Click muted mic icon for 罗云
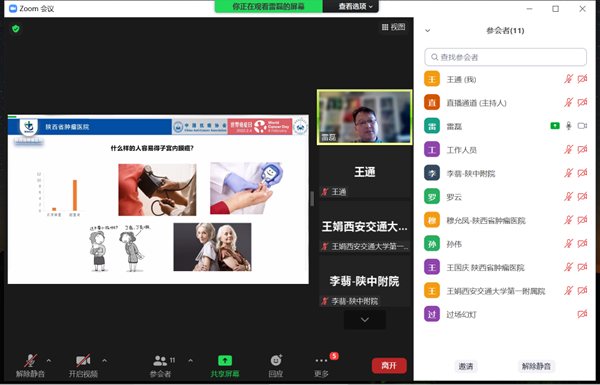The image size is (600, 385). [568, 197]
